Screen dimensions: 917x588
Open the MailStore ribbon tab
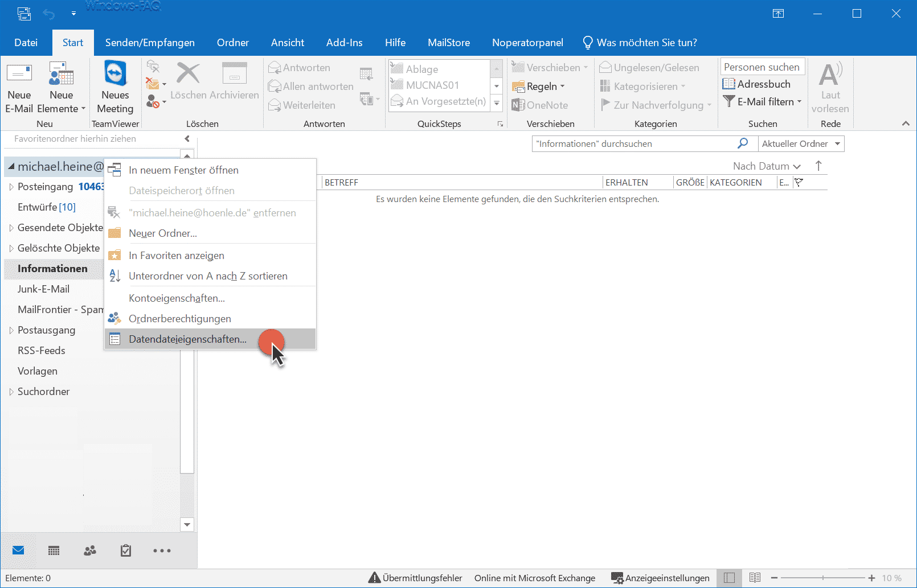[x=449, y=43]
